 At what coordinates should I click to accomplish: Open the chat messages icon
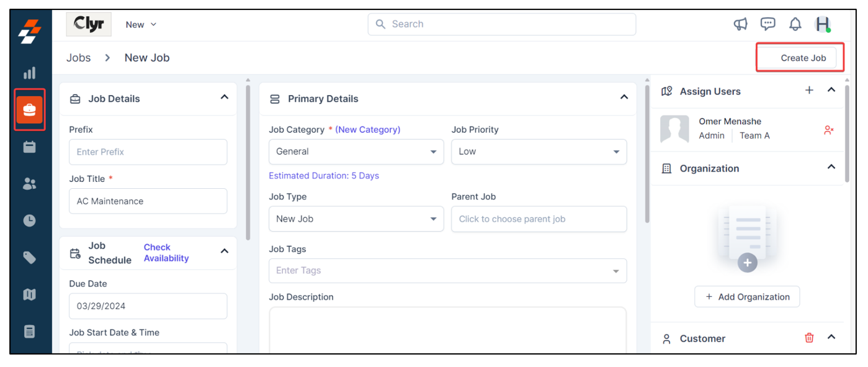pos(768,24)
